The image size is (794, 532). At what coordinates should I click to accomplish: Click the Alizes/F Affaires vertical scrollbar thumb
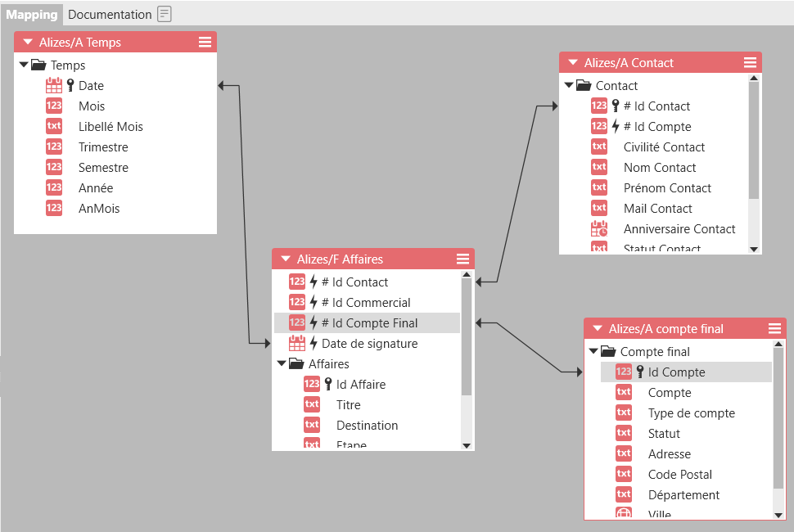pyautogui.click(x=467, y=336)
